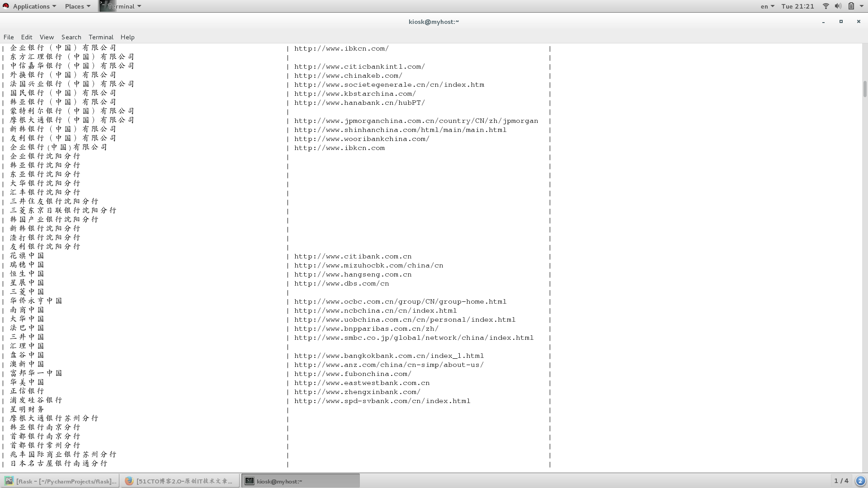
Task: Click the fubonchina.com URL
Action: (x=353, y=374)
